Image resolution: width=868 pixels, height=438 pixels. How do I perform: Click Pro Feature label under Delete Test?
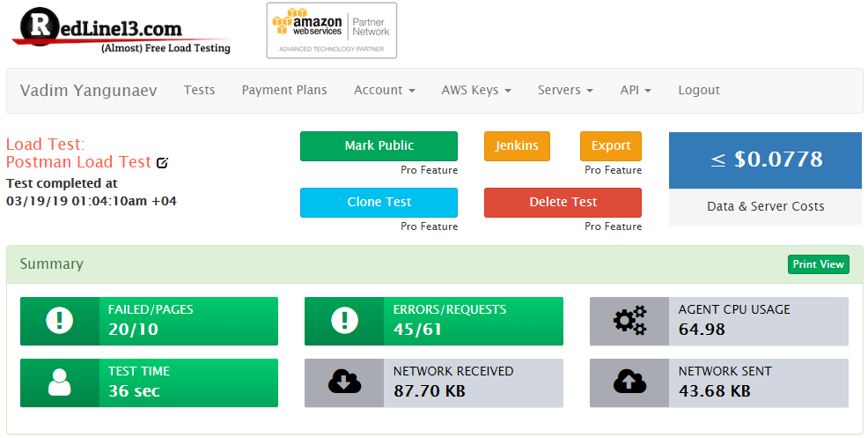(x=614, y=226)
